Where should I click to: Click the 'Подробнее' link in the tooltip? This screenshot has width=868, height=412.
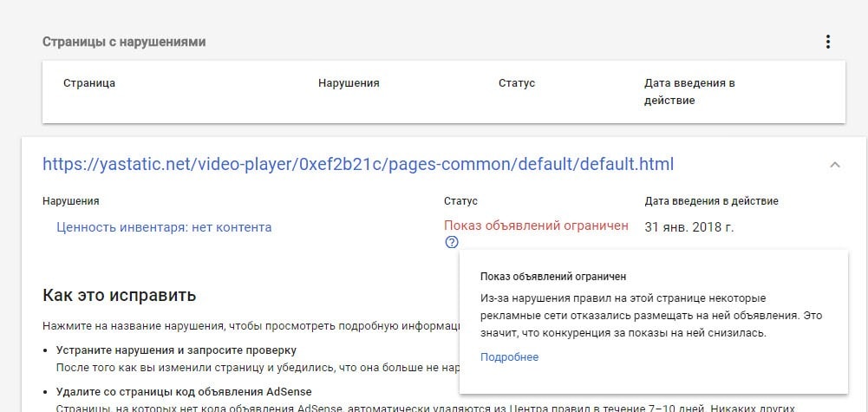[509, 357]
